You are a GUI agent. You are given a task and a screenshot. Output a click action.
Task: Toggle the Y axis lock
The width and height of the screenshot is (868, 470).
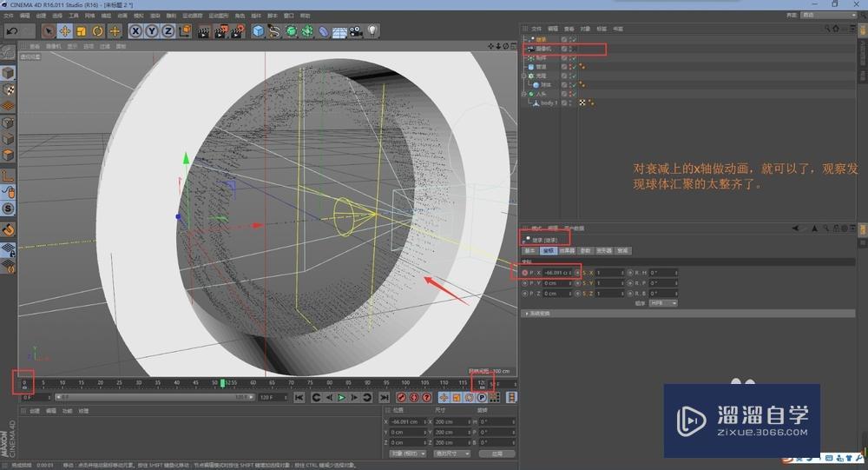151,31
